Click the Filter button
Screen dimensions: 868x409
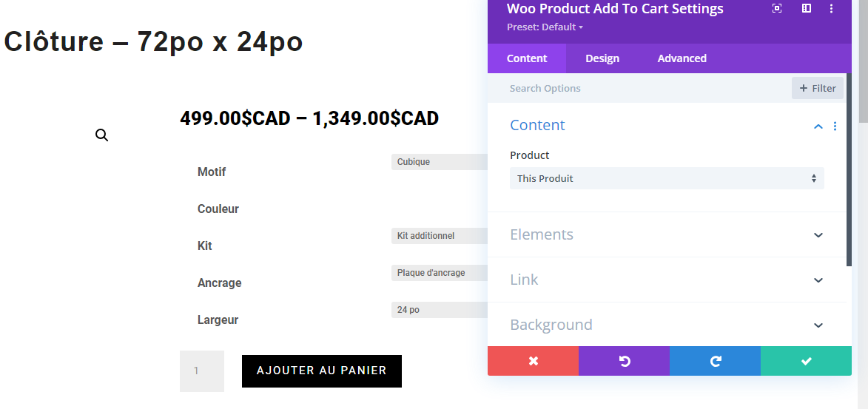818,88
